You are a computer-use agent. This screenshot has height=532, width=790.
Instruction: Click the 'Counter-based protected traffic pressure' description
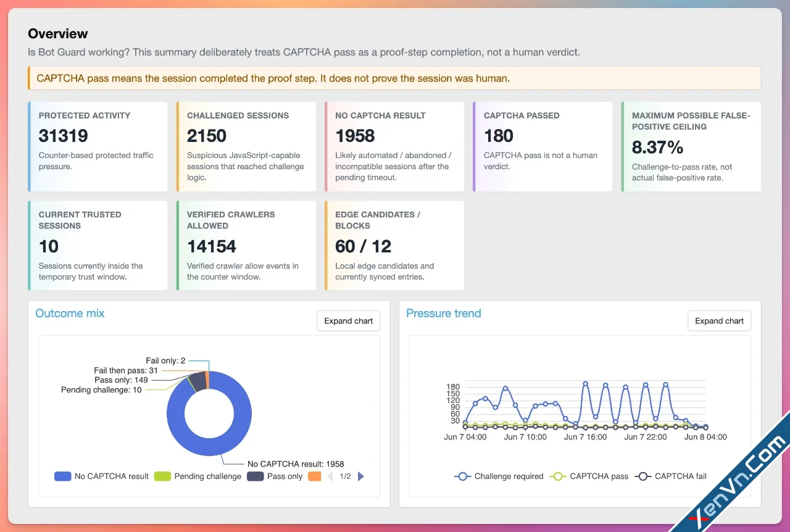point(96,161)
